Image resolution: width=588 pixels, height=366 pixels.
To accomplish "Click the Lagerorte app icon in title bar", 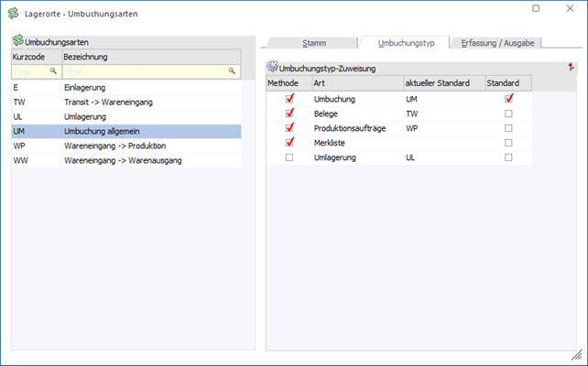I will [x=14, y=14].
